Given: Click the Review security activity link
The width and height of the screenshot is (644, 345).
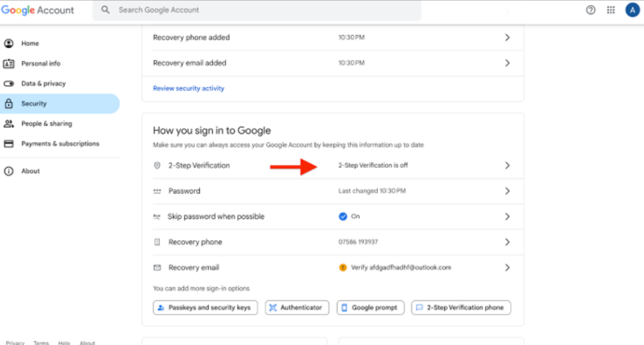Looking at the screenshot, I should [x=188, y=88].
